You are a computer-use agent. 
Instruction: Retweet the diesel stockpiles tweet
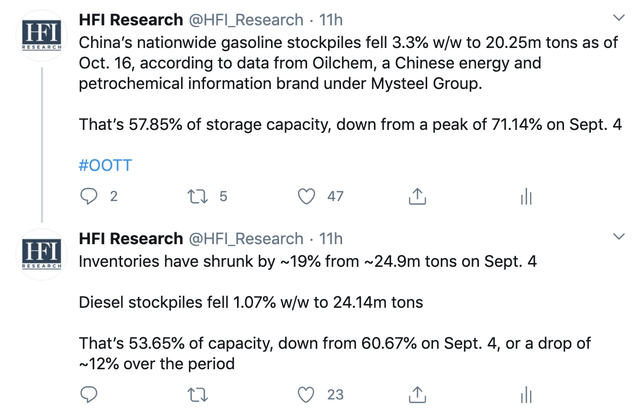[x=198, y=395]
